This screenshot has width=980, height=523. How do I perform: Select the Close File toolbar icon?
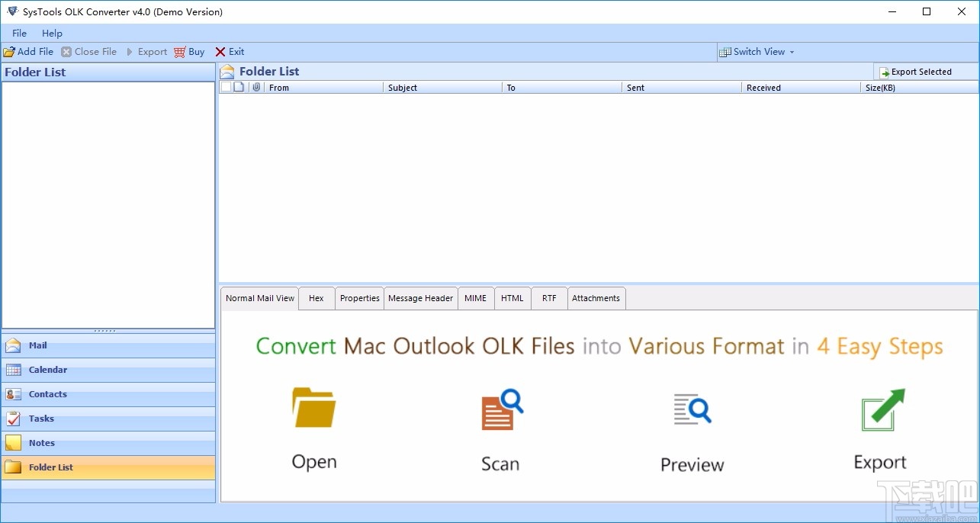point(67,51)
